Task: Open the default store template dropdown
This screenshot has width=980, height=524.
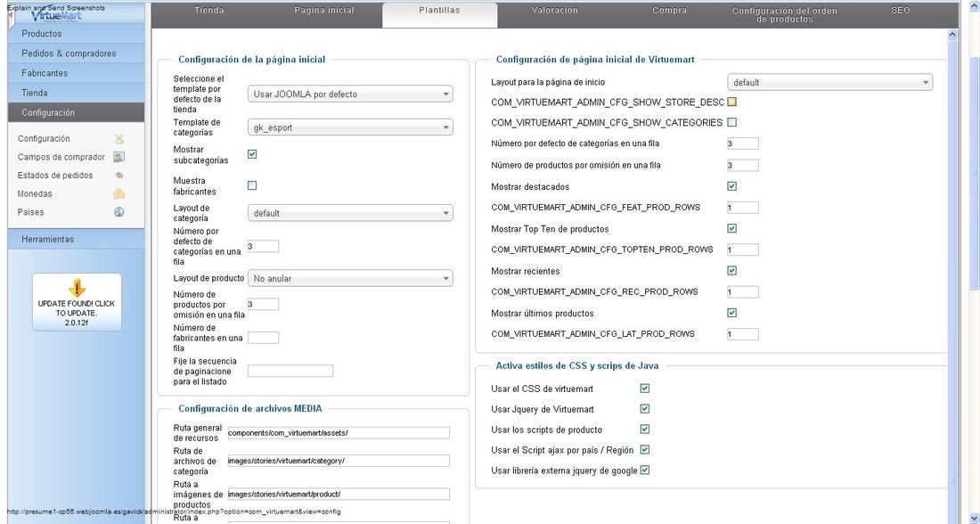Action: click(350, 94)
